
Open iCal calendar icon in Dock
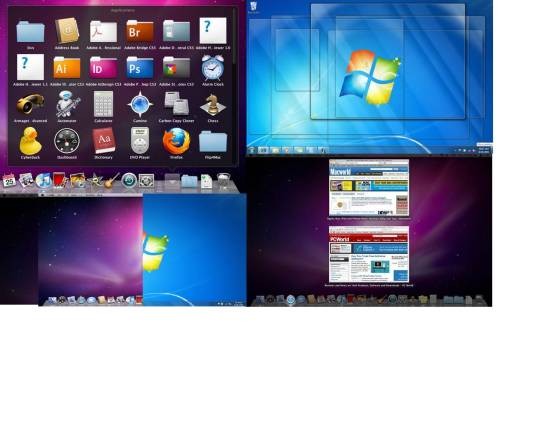tap(9, 180)
